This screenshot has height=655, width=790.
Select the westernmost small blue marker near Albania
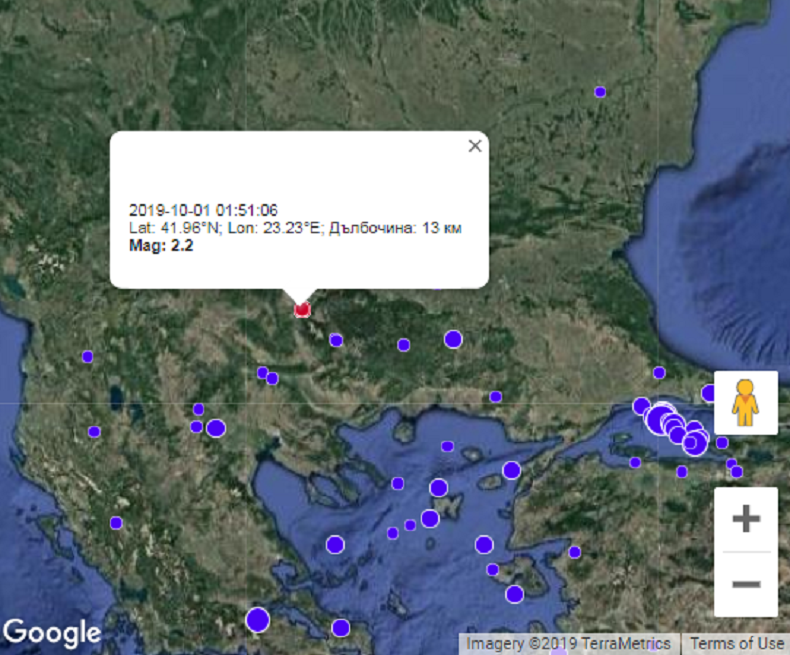pyautogui.click(x=87, y=356)
